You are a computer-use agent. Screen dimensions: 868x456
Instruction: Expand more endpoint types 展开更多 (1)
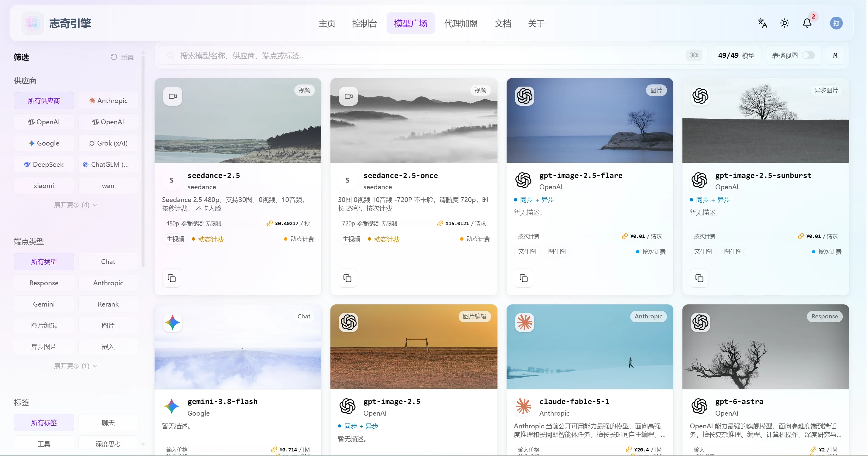tap(76, 366)
